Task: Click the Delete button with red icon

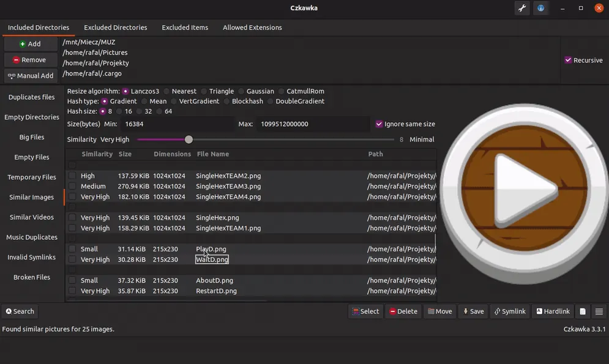Action: 403,311
